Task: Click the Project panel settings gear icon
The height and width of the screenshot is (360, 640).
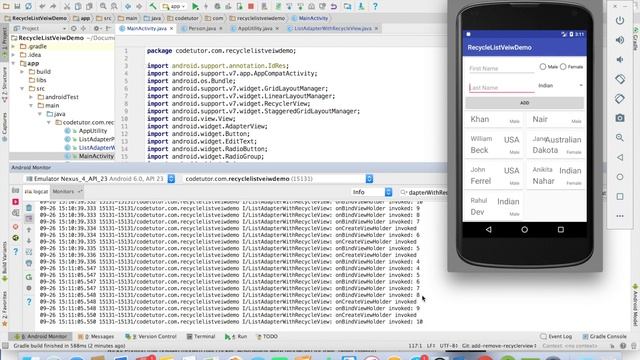Action: 97,29
